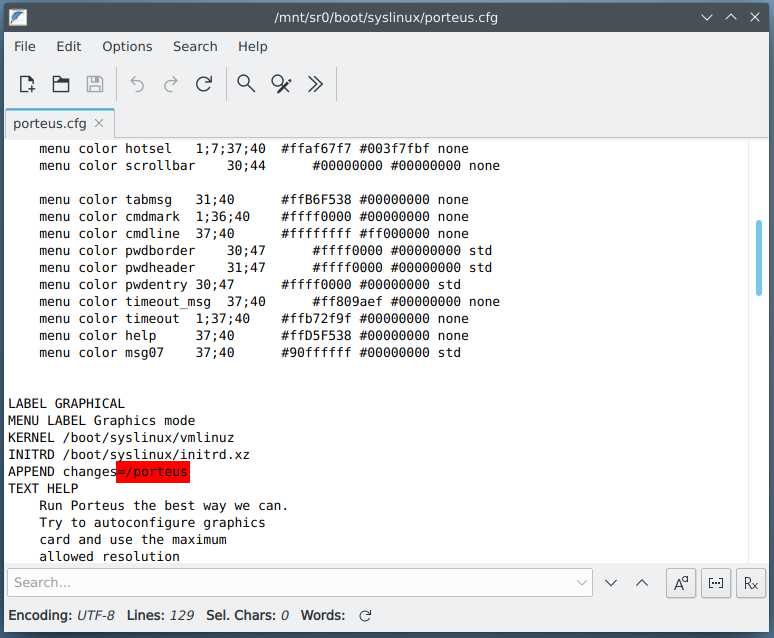Click the magnifier find icon in toolbar
The width and height of the screenshot is (774, 638).
pos(246,84)
